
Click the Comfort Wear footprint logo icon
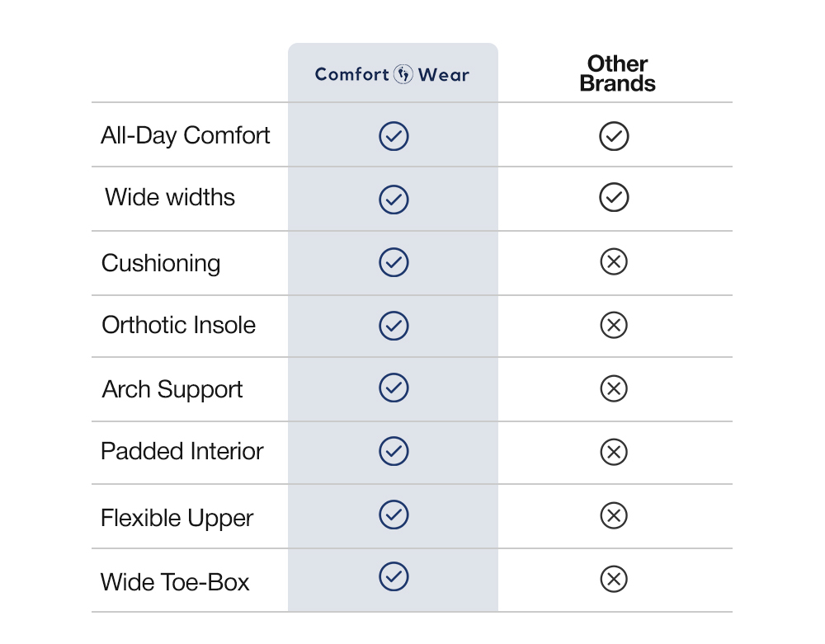pos(403,74)
